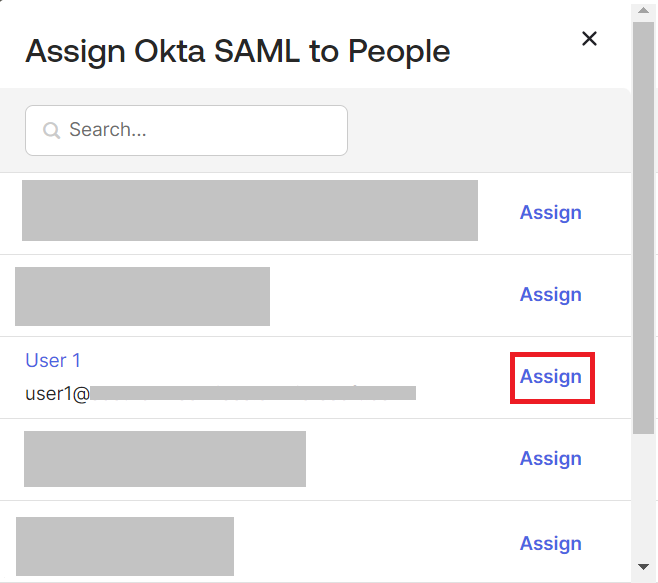Click the user1@ email address text
Viewport: 658px width, 583px height.
coord(57,393)
